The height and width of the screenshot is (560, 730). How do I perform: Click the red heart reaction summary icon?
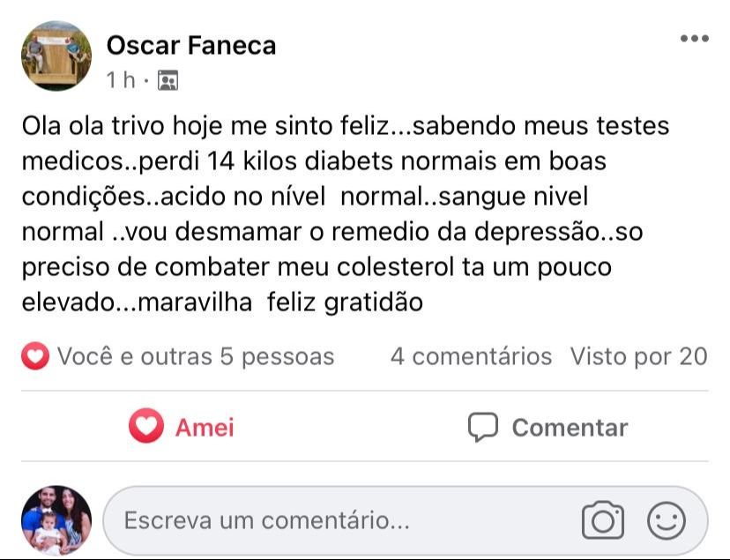click(x=35, y=357)
